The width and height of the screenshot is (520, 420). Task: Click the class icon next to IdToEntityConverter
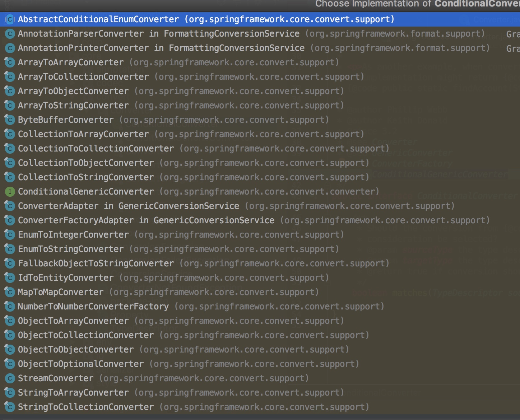click(x=10, y=278)
